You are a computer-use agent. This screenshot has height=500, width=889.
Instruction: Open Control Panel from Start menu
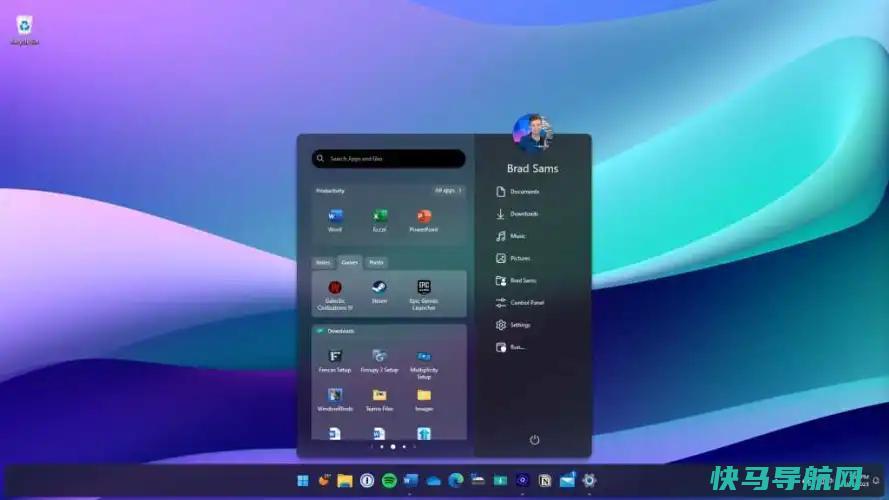(x=520, y=303)
